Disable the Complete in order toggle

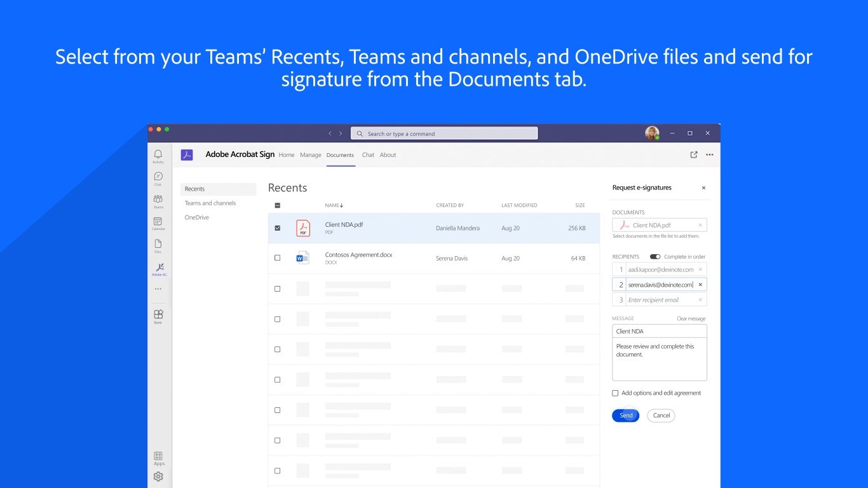[655, 257]
